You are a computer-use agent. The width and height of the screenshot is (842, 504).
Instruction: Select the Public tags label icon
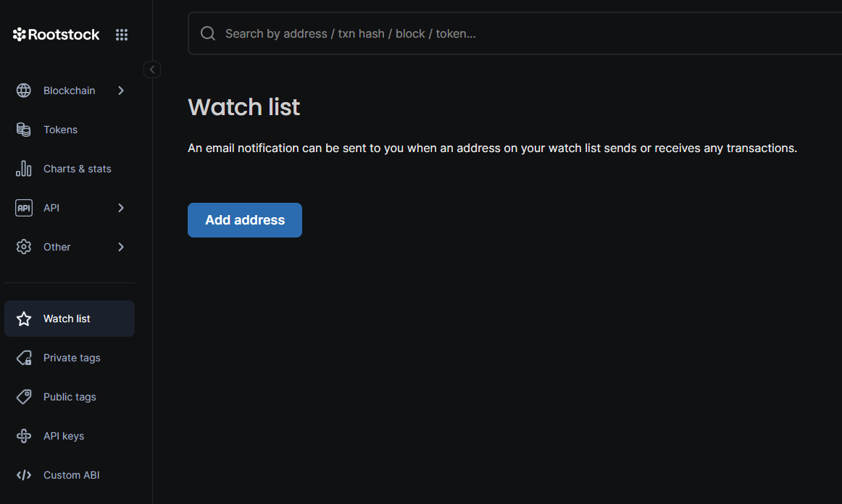23,396
